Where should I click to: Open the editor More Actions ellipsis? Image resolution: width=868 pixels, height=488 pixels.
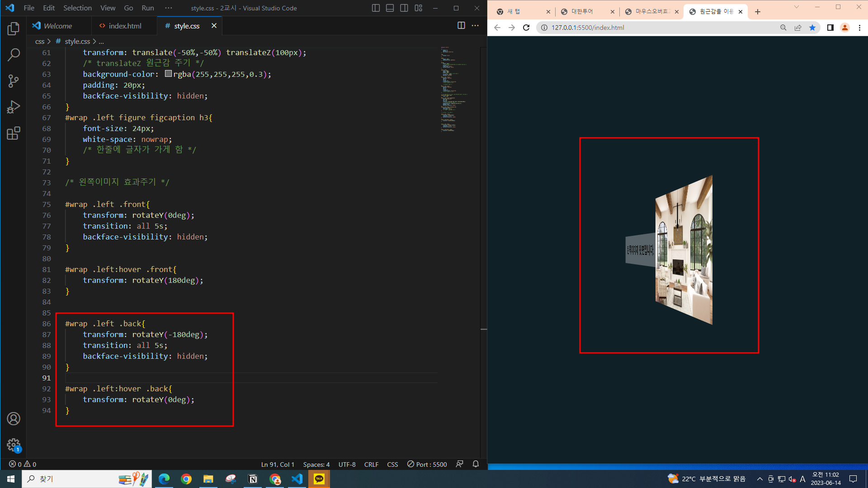tap(475, 26)
